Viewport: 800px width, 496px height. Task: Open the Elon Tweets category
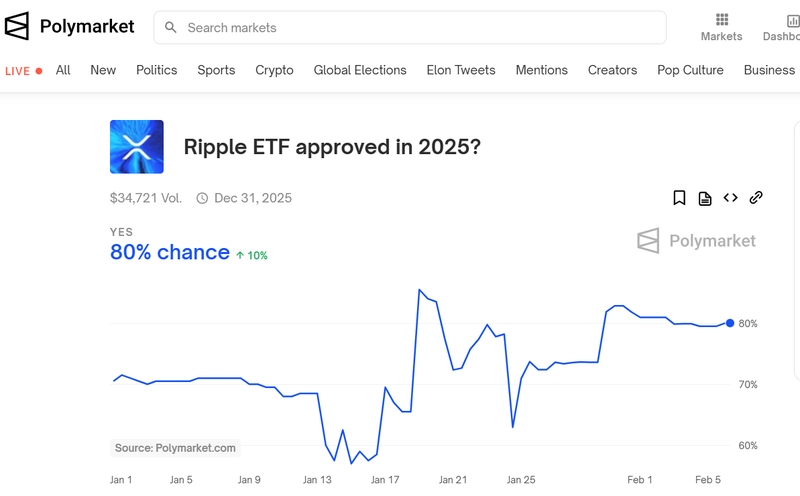461,70
